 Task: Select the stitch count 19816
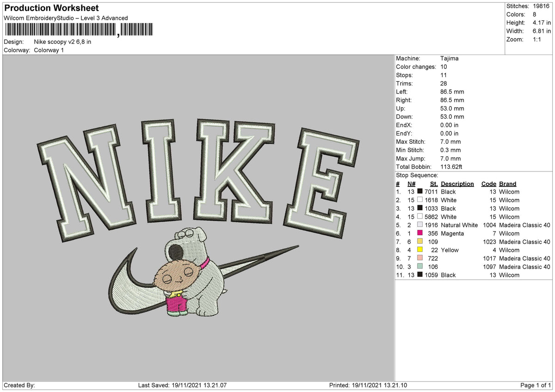pos(540,6)
